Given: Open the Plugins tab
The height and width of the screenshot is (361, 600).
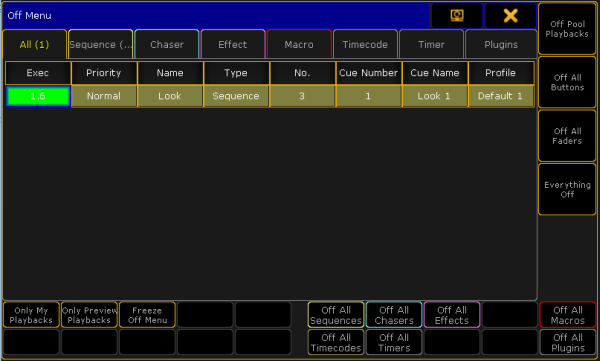Looking at the screenshot, I should click(501, 44).
